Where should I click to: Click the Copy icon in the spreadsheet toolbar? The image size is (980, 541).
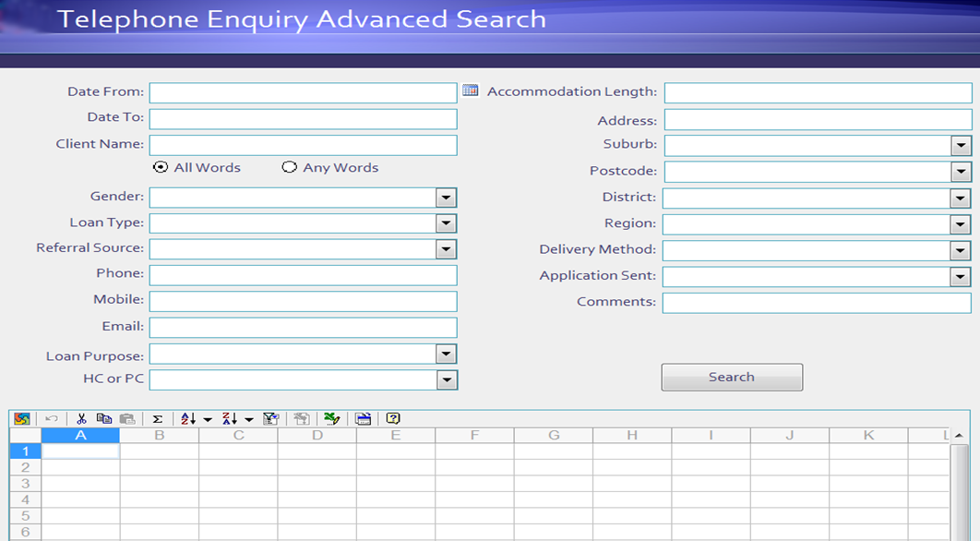click(105, 417)
